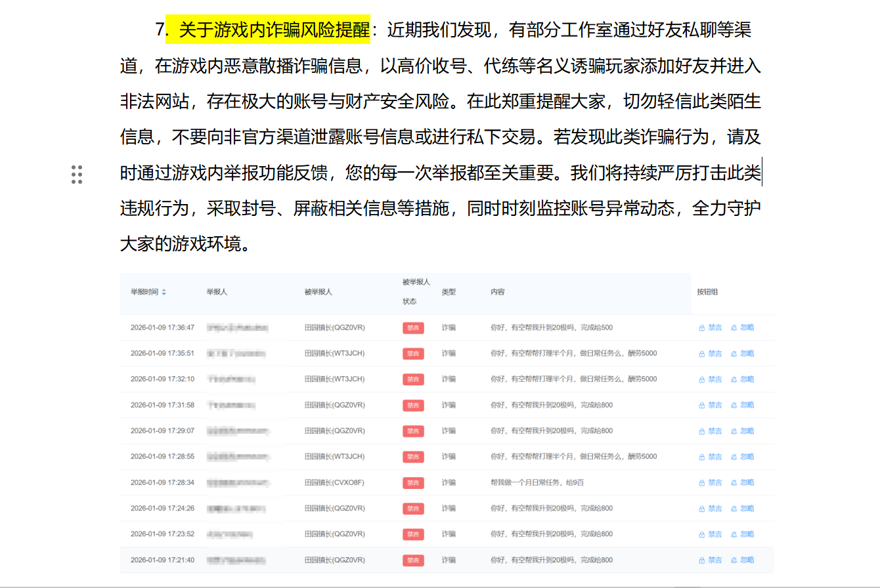This screenshot has height=588, width=880.
Task: Click the yellow highlighted heading 关于游戏内诈骗风险提醒
Action: [275, 30]
